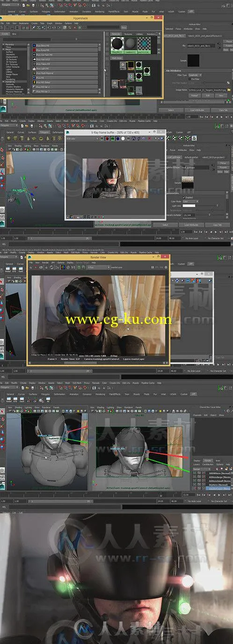This screenshot has height=644, width=233.
Task: Click the white alpha channel icon in V-Ray frame buffer
Action: pos(123,138)
